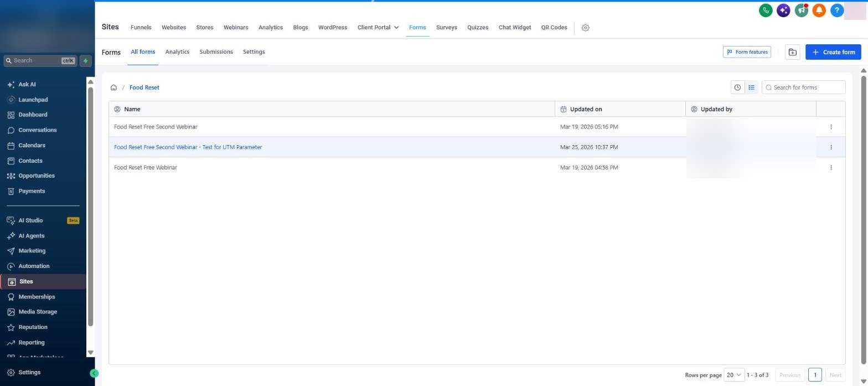Open Food Reset Free Webinar form
868x386 pixels.
point(146,168)
